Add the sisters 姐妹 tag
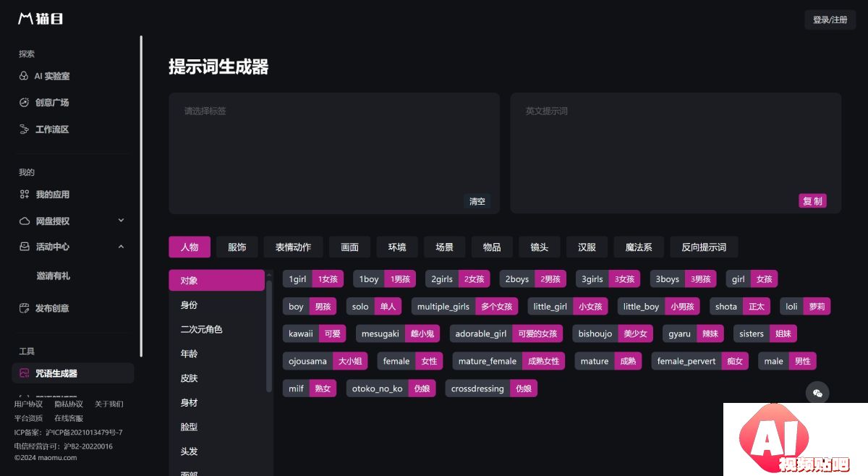The width and height of the screenshot is (868, 476). pyautogui.click(x=765, y=333)
